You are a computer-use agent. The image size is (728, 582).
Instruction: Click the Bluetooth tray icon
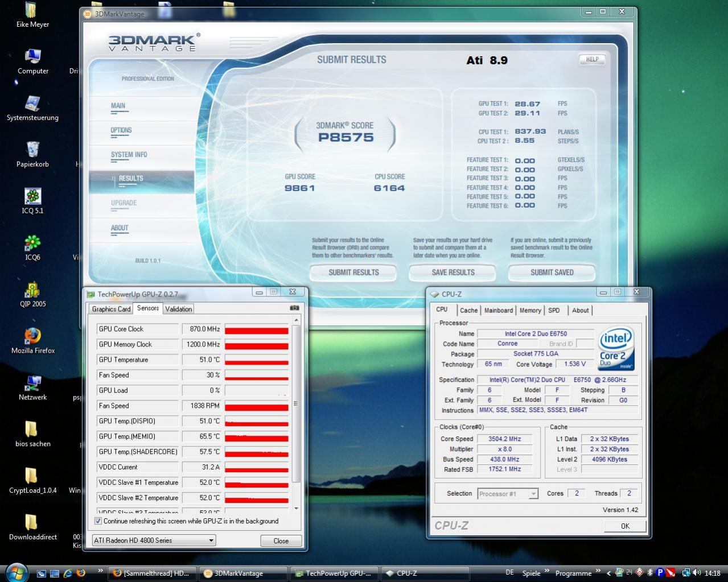649,573
